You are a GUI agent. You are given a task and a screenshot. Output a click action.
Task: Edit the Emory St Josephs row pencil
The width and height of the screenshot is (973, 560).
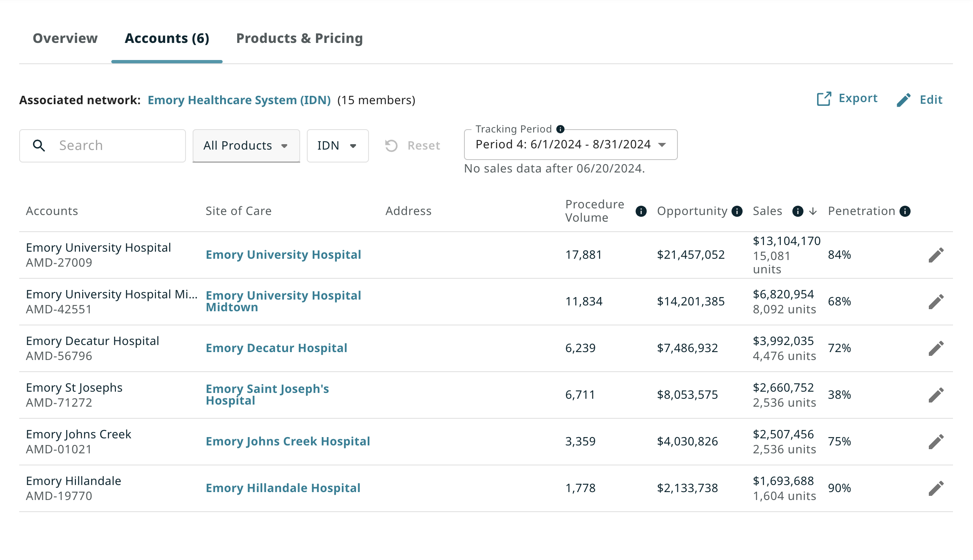936,395
